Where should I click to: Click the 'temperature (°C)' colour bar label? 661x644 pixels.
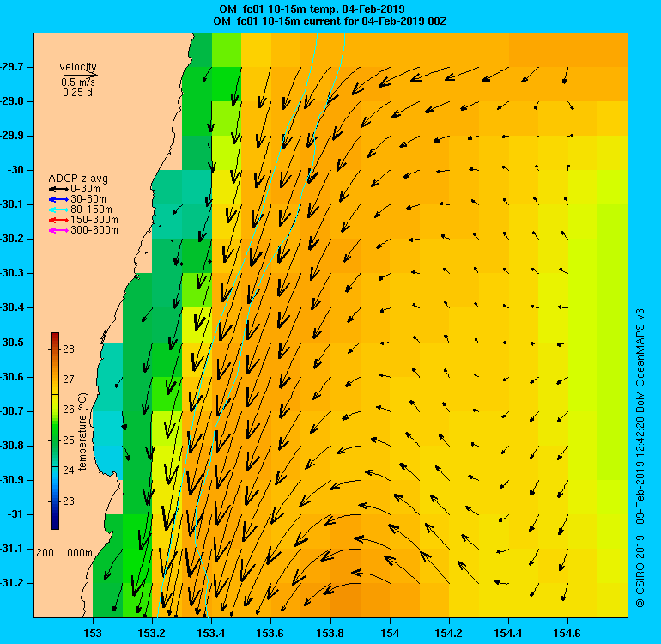tap(82, 431)
